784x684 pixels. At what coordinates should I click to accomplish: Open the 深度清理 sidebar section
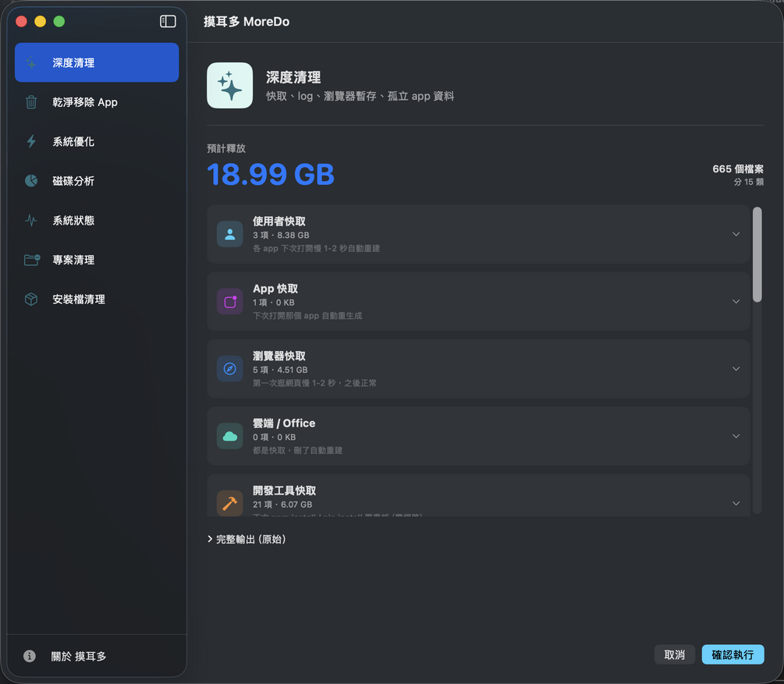(97, 62)
